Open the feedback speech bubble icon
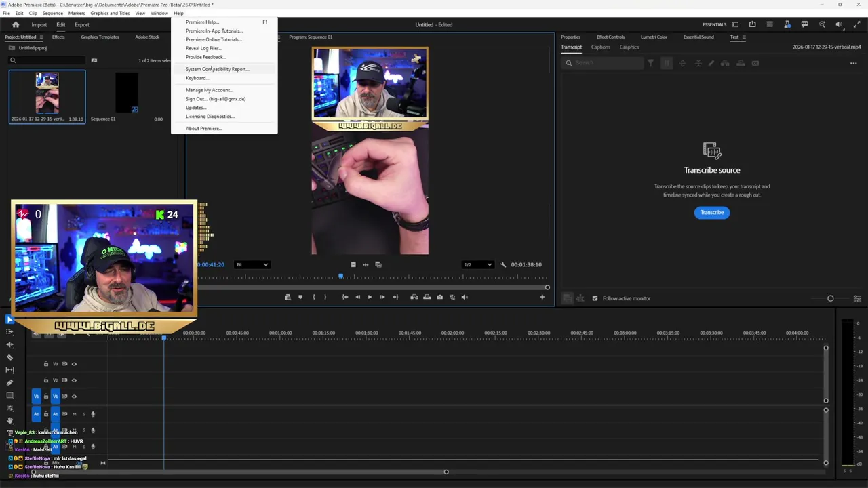 tap(804, 24)
